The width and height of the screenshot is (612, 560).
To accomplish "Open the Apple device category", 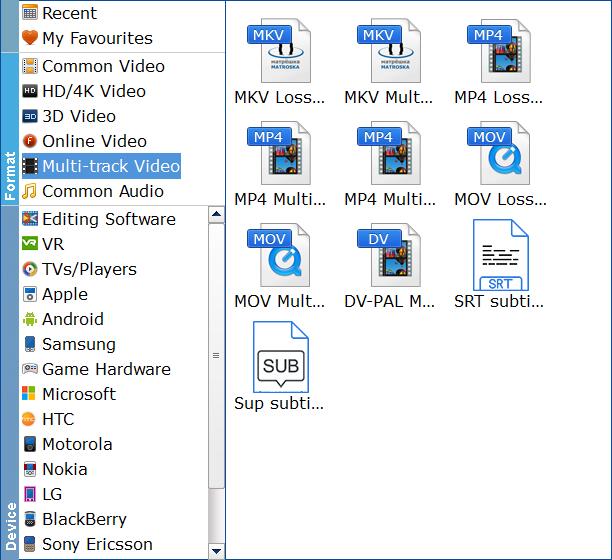I will pyautogui.click(x=55, y=294).
